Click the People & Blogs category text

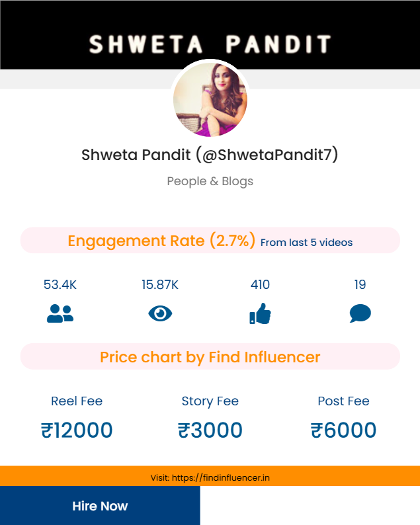point(210,181)
